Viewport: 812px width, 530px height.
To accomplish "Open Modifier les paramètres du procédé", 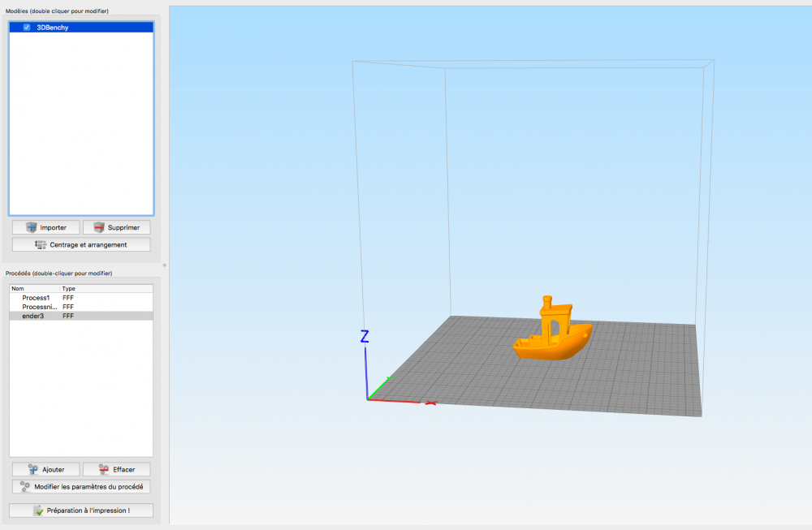I will point(81,486).
